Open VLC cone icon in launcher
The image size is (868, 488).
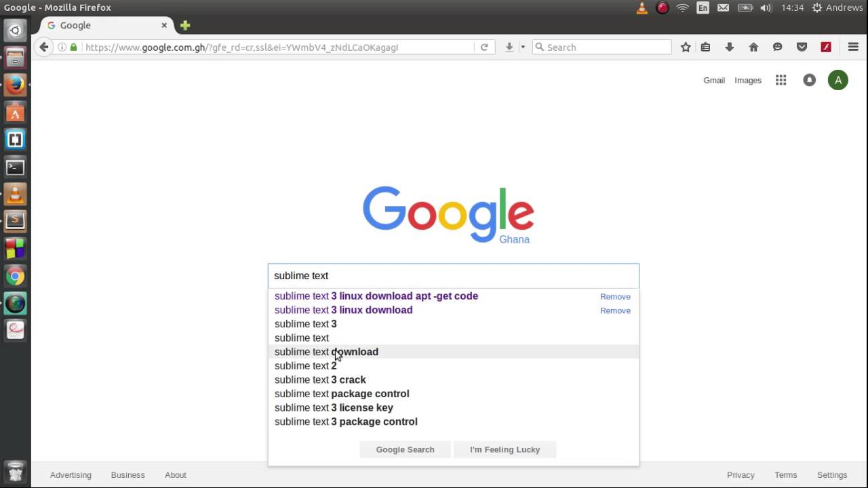pos(15,194)
